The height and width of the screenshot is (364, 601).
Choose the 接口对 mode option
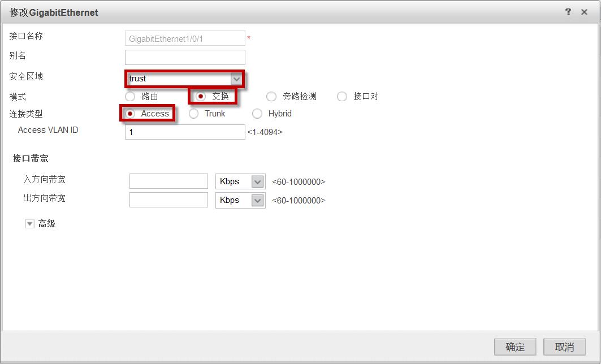[x=342, y=96]
